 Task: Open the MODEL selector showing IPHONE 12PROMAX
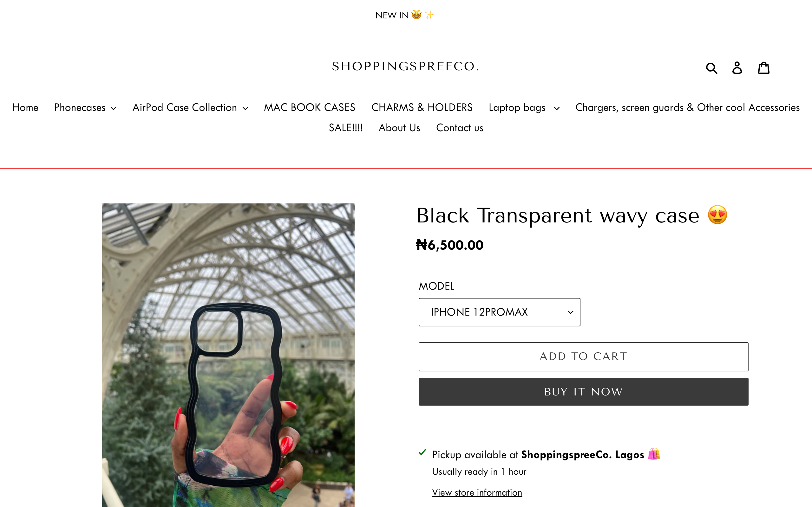click(x=499, y=312)
